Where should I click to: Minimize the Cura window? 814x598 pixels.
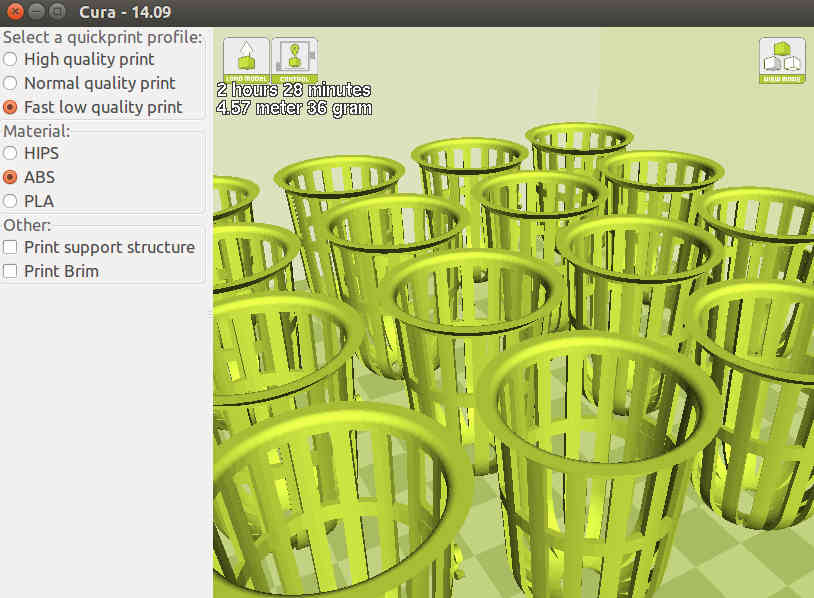coord(36,11)
